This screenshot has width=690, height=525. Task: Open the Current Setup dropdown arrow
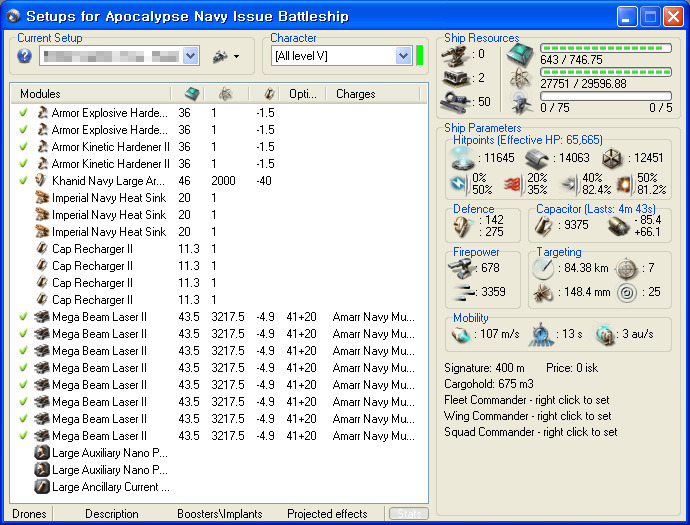(191, 56)
